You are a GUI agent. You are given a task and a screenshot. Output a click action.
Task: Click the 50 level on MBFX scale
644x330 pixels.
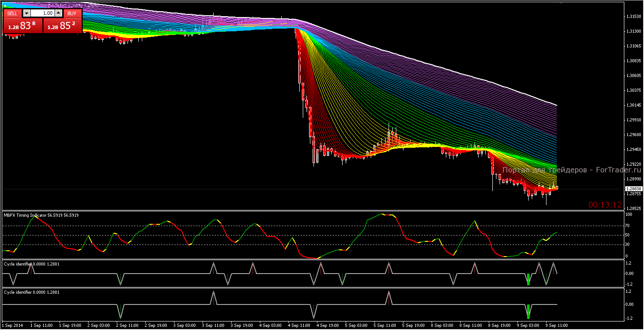click(x=627, y=235)
